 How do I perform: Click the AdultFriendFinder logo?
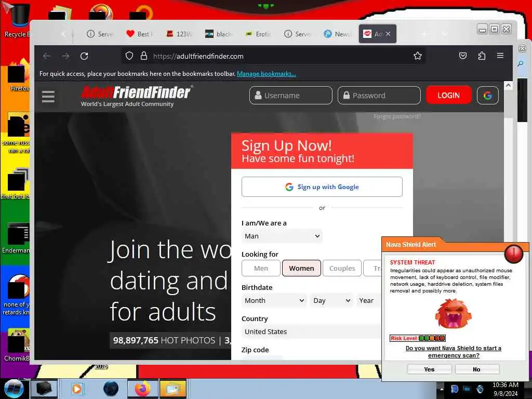tap(137, 96)
